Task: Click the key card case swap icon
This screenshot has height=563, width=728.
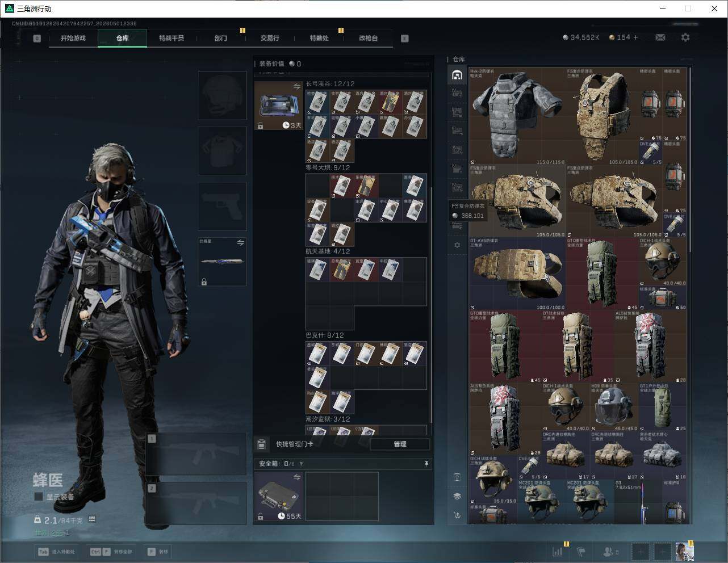Action: [296, 86]
